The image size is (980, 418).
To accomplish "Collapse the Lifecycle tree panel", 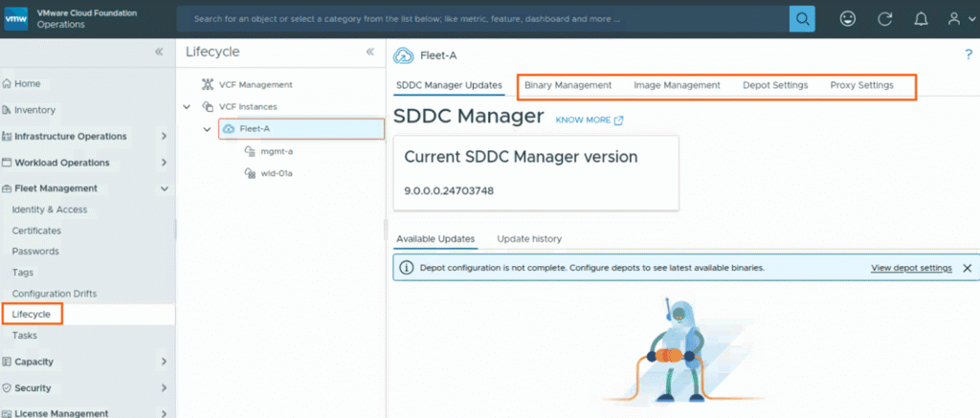I will (369, 52).
